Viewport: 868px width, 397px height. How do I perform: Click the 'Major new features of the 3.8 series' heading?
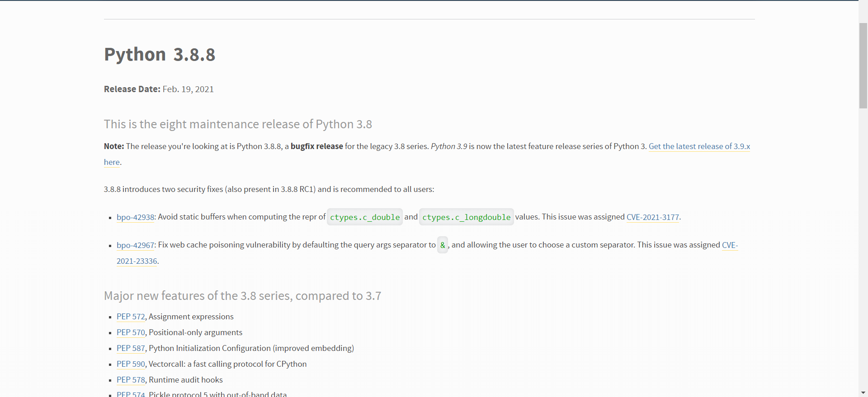[242, 296]
